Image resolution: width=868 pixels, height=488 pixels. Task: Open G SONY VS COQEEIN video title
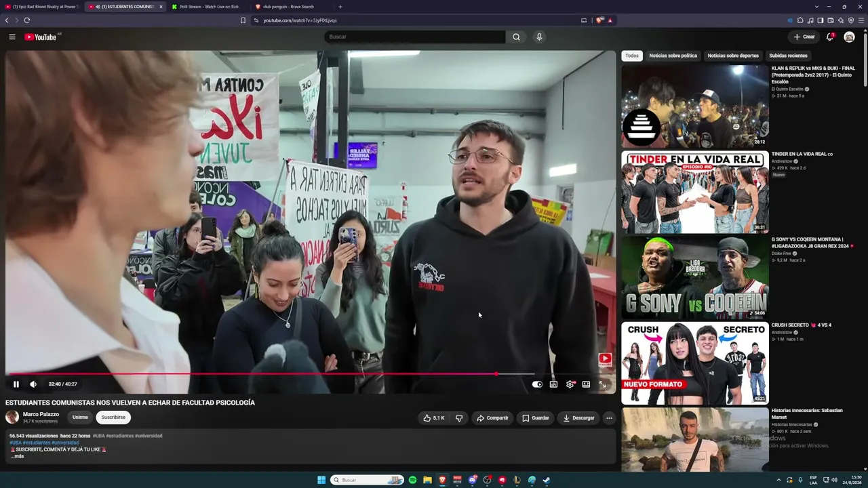point(812,243)
